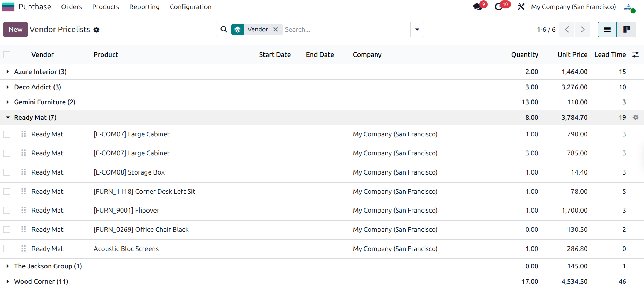Switch to kanban view
The height and width of the screenshot is (288, 644).
point(627,29)
